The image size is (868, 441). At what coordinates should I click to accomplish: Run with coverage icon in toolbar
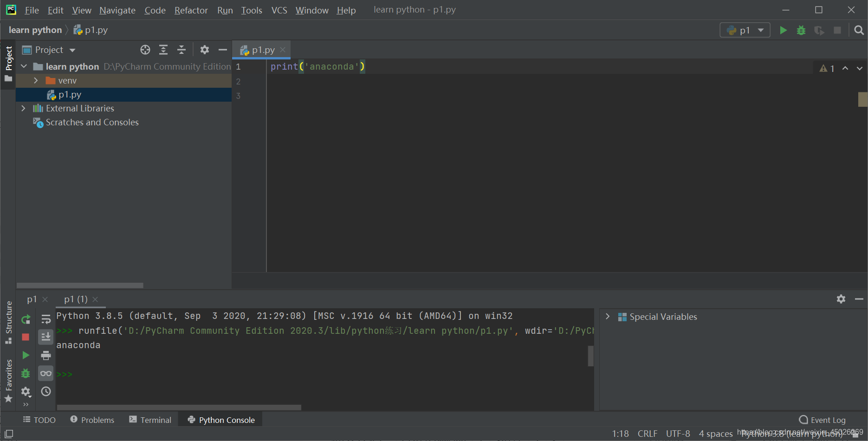coord(819,30)
